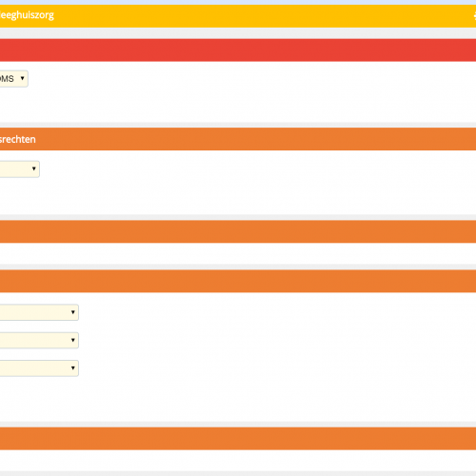The width and height of the screenshot is (476, 476).
Task: Click the "leeghuiszorg" title in yellow bar
Action: (x=27, y=15)
